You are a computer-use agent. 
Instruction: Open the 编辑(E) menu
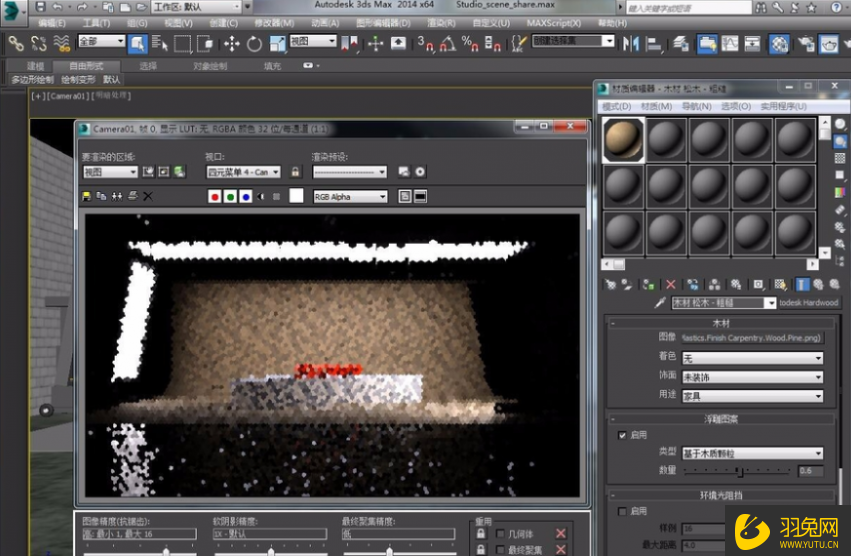52,23
